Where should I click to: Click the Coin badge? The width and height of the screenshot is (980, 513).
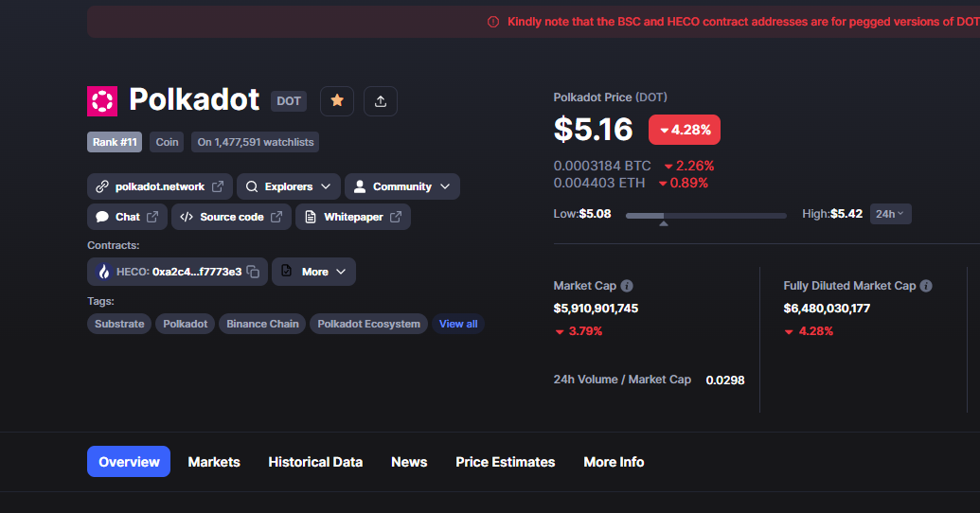tap(167, 142)
